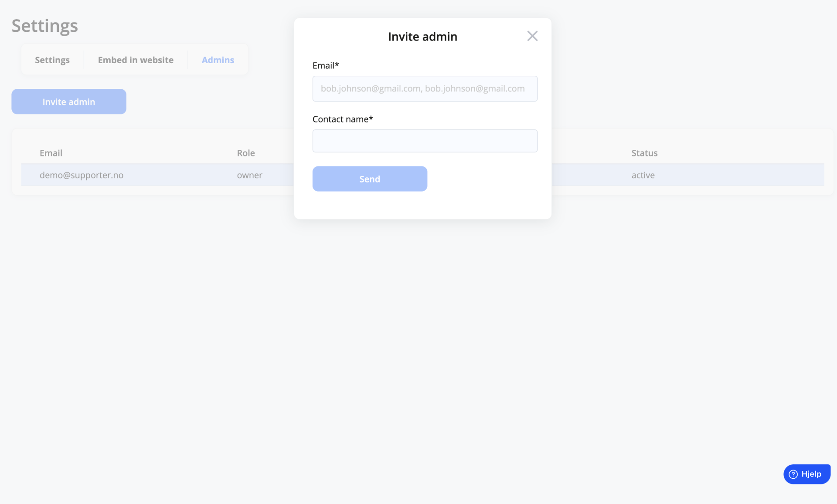Send the admin invitation

click(x=370, y=179)
